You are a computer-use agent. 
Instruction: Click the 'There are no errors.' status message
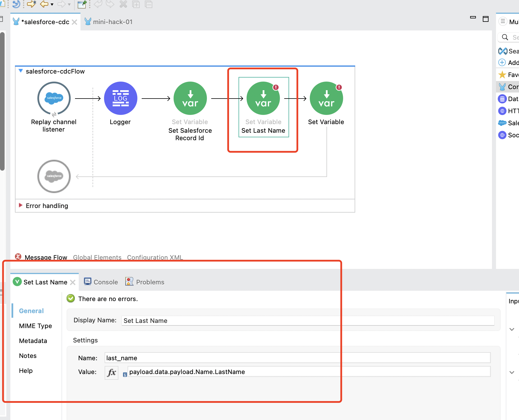click(x=108, y=299)
